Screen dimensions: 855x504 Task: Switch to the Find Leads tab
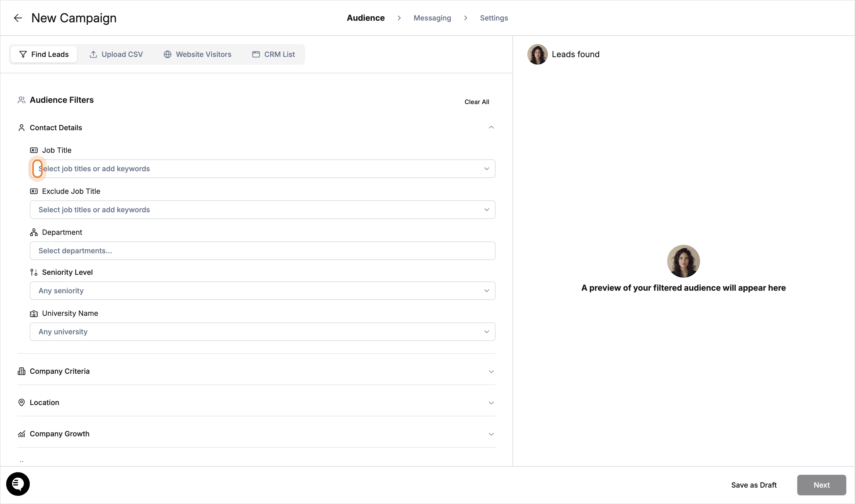[44, 54]
